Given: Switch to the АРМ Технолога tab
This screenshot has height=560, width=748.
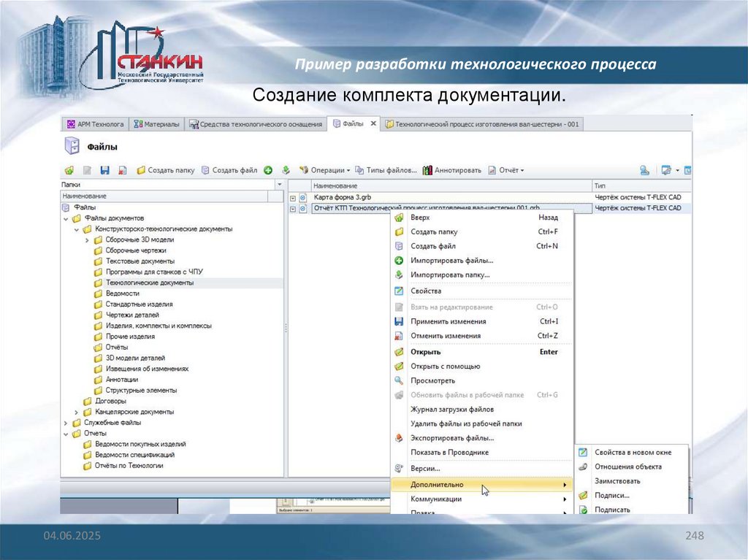Looking at the screenshot, I should pyautogui.click(x=96, y=124).
